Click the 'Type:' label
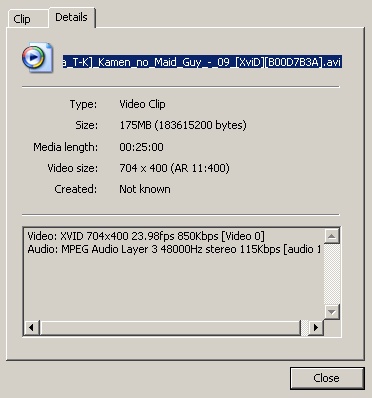The height and width of the screenshot is (398, 372). 83,104
